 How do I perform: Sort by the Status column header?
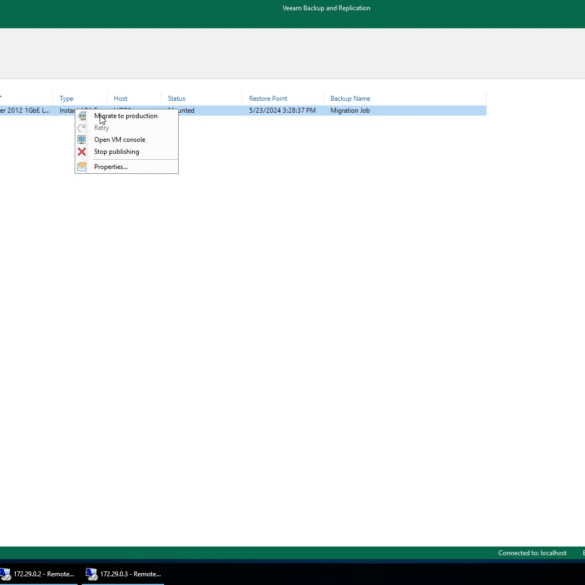176,98
